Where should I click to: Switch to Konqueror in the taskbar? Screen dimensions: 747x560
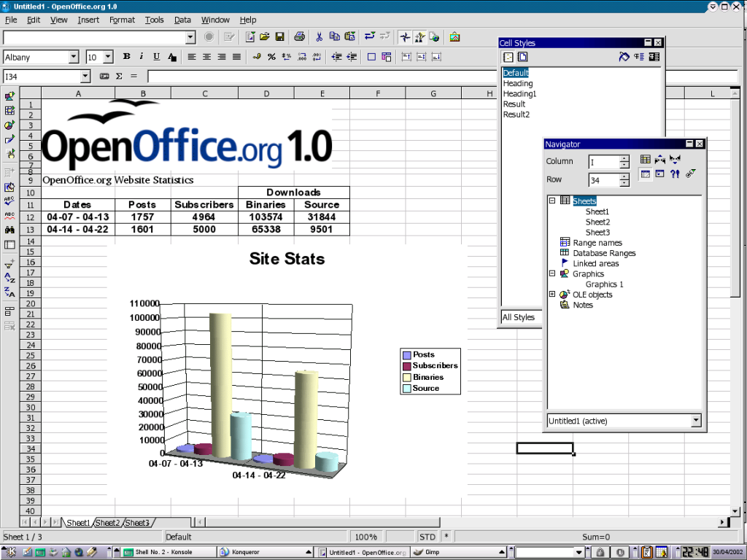tap(247, 552)
